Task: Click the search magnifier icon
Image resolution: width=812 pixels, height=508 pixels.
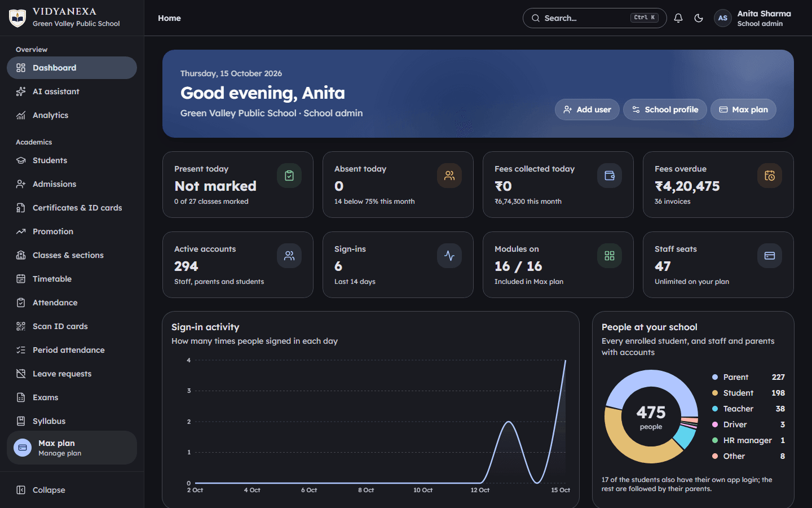Action: [536, 18]
